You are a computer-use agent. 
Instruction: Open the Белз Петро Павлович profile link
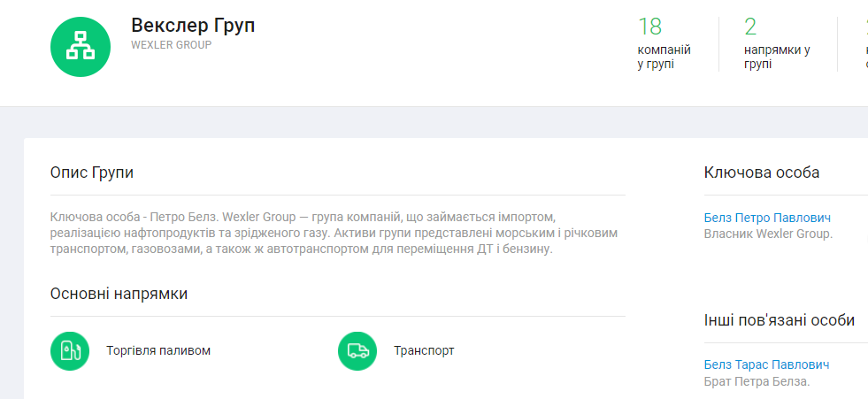pyautogui.click(x=767, y=218)
